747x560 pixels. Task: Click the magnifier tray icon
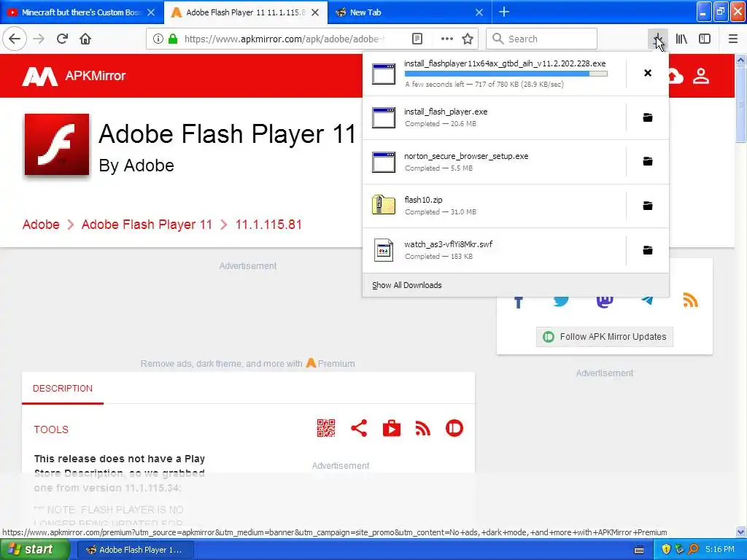[x=693, y=550]
